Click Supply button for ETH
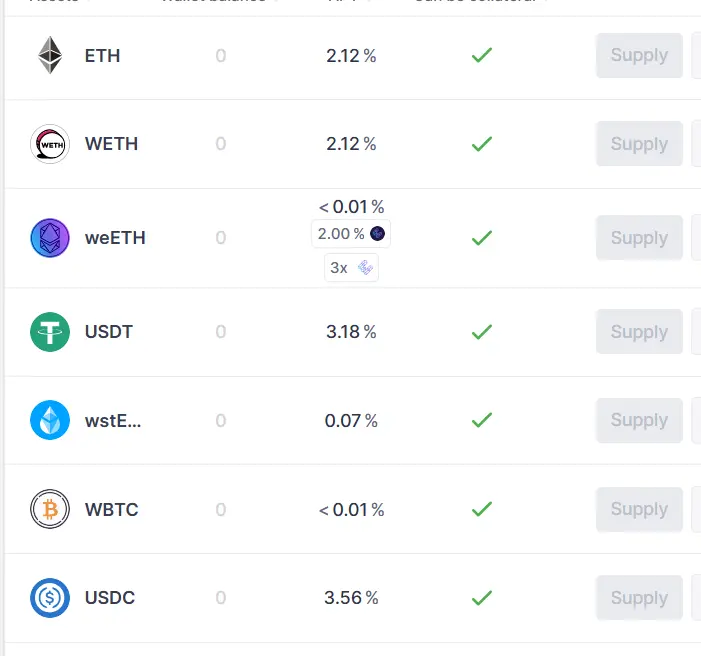Image resolution: width=701 pixels, height=656 pixels. (639, 55)
